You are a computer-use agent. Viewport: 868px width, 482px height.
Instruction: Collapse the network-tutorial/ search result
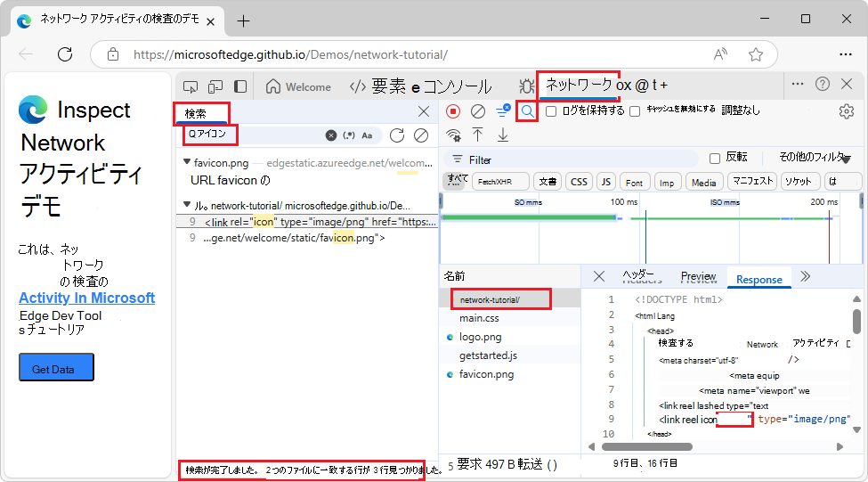pyautogui.click(x=187, y=204)
